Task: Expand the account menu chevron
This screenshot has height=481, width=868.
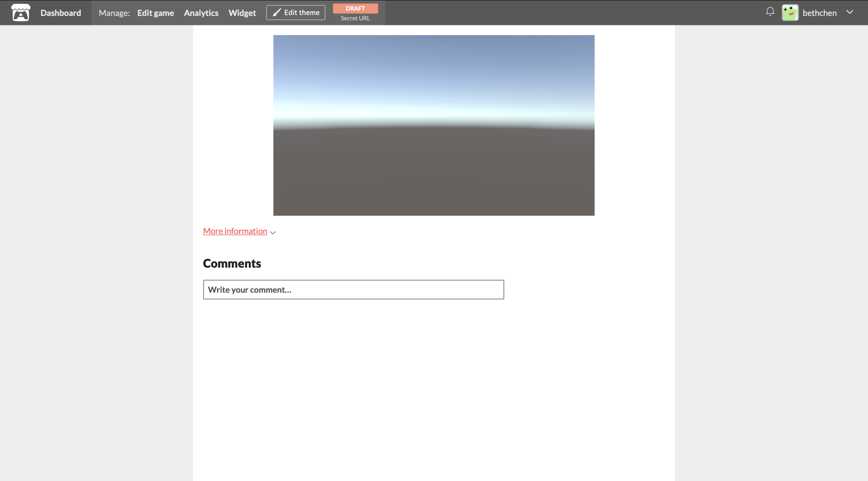Action: coord(850,12)
